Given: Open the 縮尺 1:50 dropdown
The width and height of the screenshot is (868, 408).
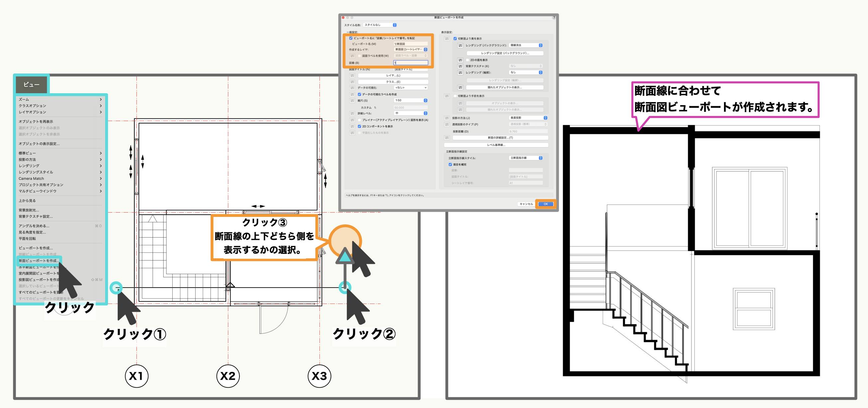Looking at the screenshot, I should click(411, 101).
